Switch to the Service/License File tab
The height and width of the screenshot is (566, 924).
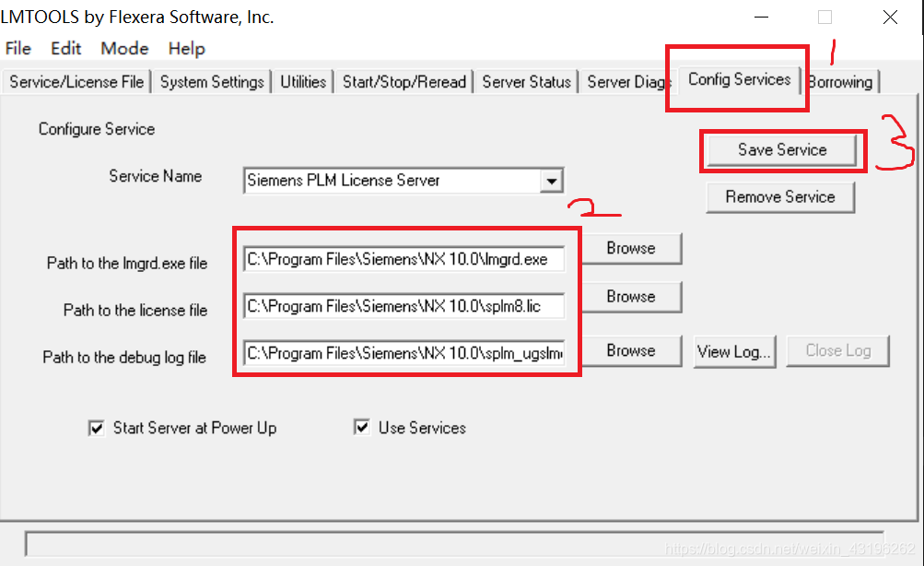[76, 82]
